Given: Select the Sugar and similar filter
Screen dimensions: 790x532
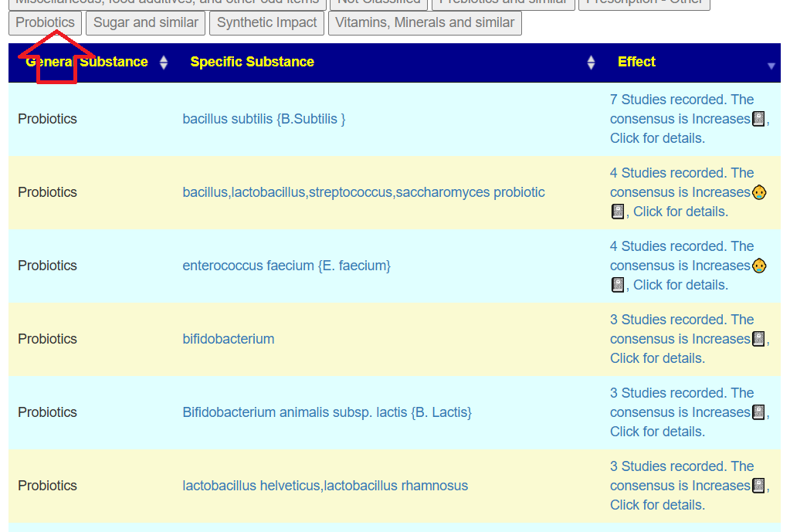Looking at the screenshot, I should pos(146,23).
